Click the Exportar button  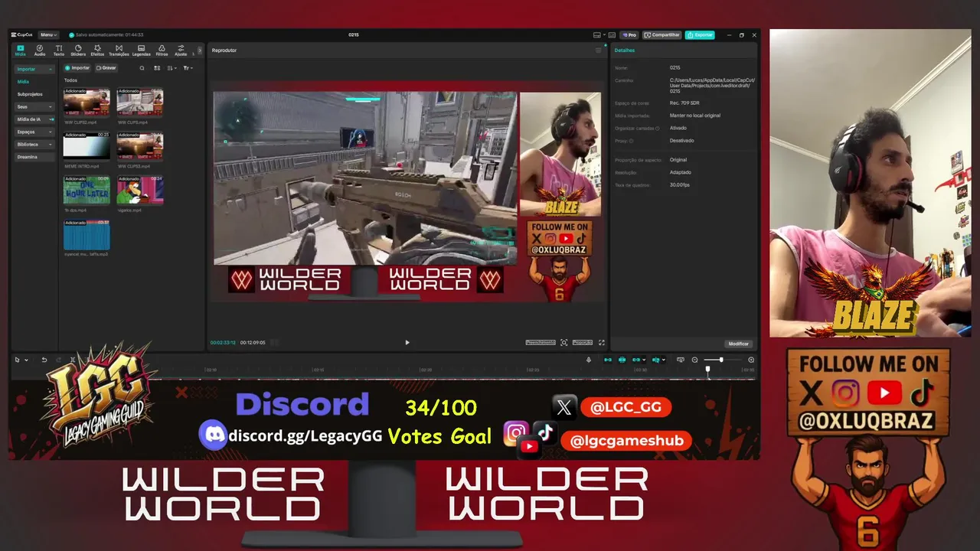(700, 35)
